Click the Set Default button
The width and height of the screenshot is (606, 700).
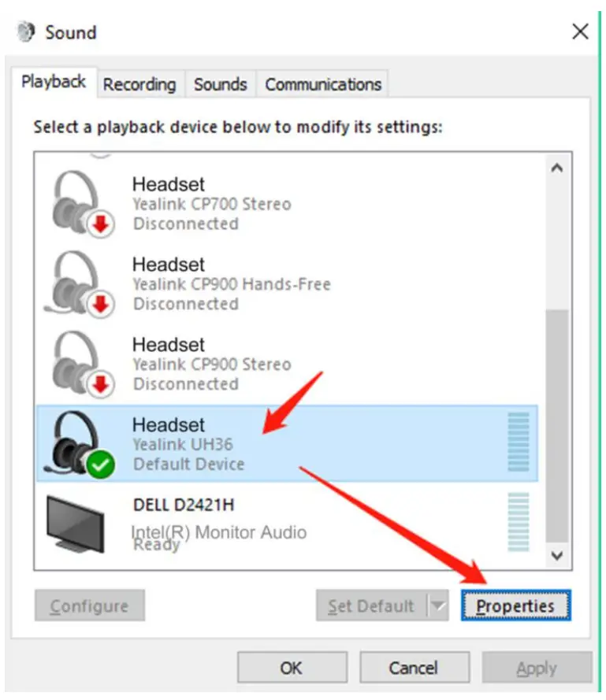371,606
